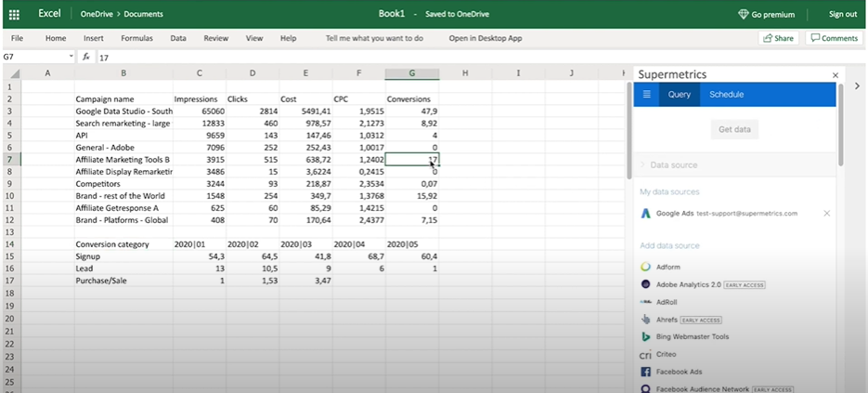The width and height of the screenshot is (868, 393).
Task: Select the Campaign name cell
Action: point(123,98)
